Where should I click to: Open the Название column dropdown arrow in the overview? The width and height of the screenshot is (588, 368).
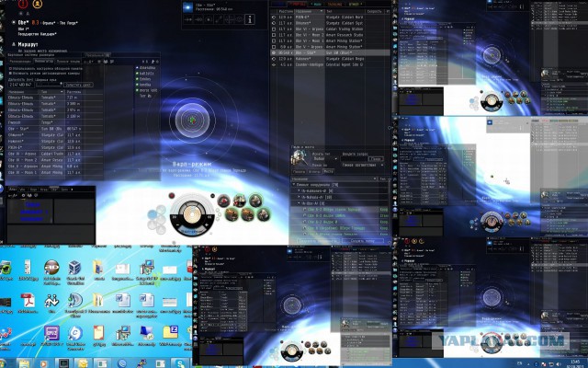[322, 12]
